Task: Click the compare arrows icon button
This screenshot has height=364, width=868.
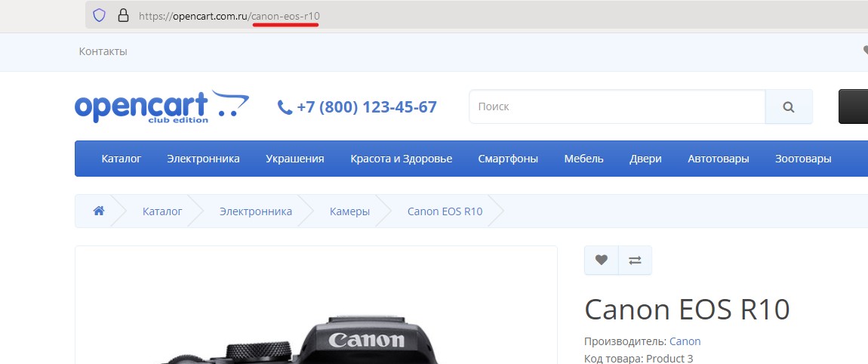Action: 635,260
